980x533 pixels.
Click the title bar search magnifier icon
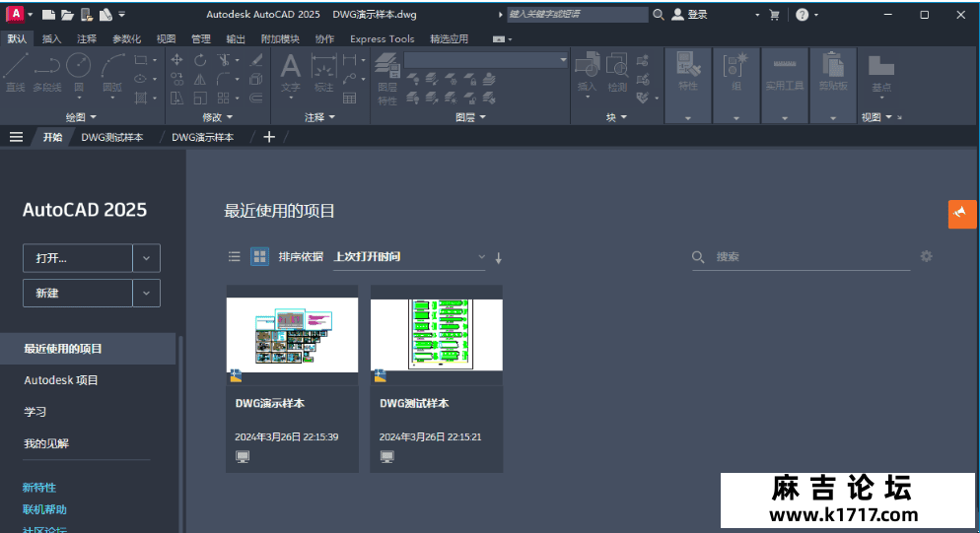[659, 15]
